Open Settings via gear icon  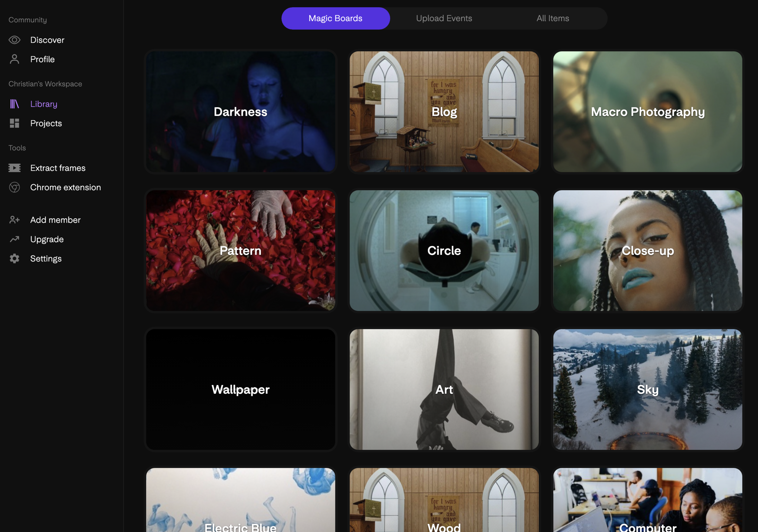click(15, 258)
